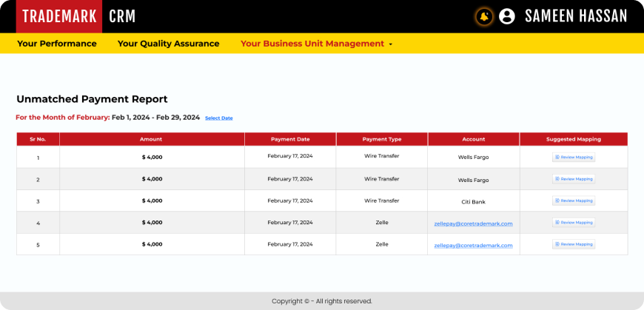Image resolution: width=644 pixels, height=310 pixels.
Task: Open Your Quality Assurance menu item
Action: tap(168, 44)
